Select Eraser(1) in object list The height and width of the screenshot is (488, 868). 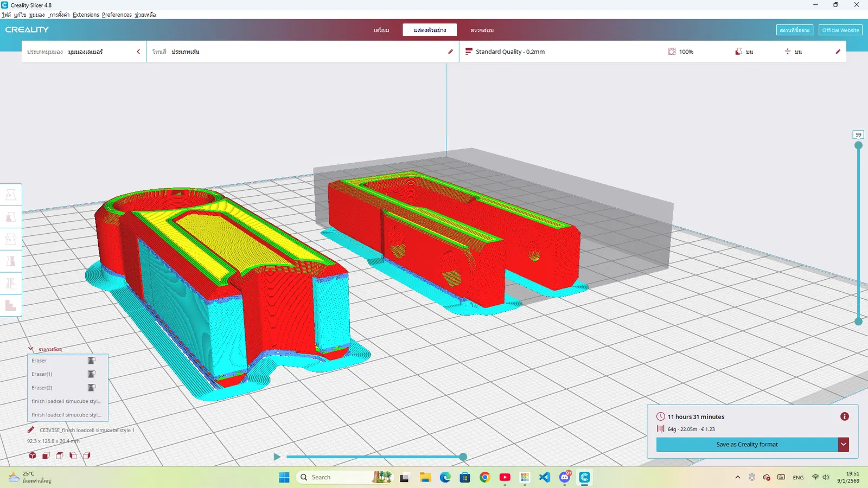[x=68, y=374]
